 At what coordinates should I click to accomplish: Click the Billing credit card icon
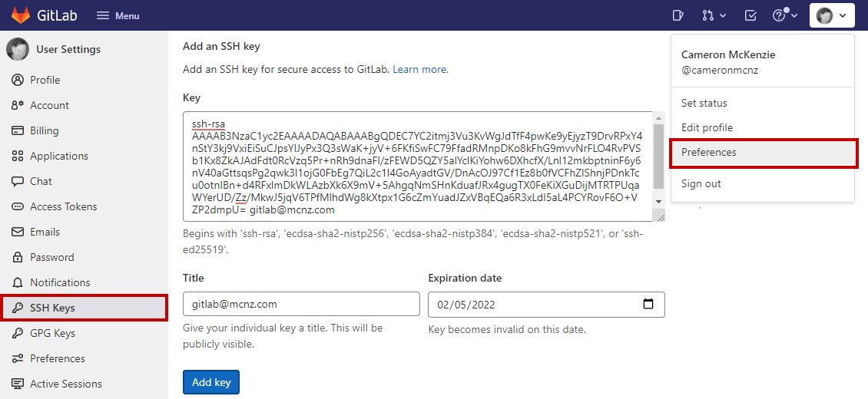[x=18, y=131]
